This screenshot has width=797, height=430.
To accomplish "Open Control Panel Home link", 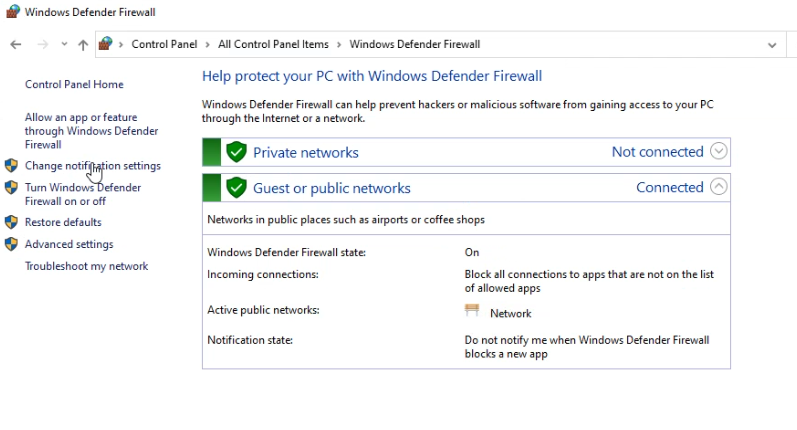I will [74, 84].
